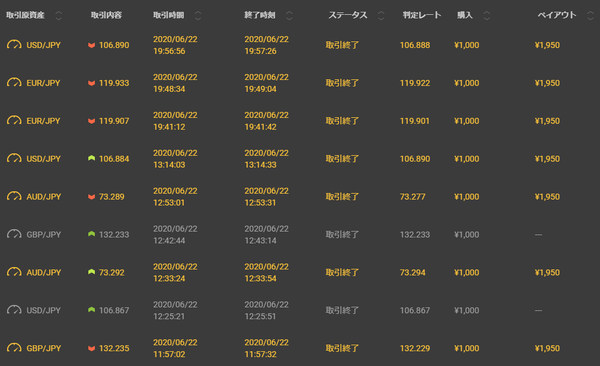Click the 取引内容 column header
The width and height of the screenshot is (600, 366).
click(106, 15)
